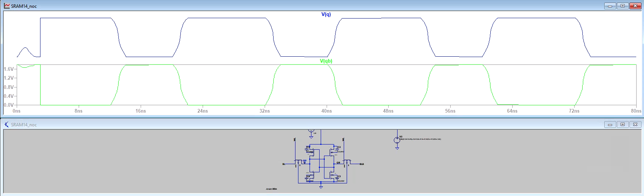Screen dimensions: 644x196
Task: Click the 56ns time axis label
Action: 450,111
